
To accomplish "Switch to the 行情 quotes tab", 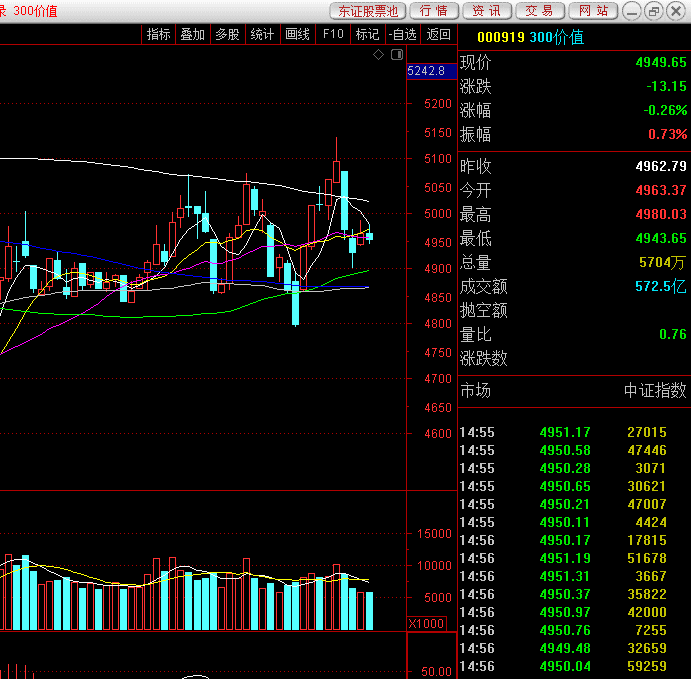I will point(434,11).
